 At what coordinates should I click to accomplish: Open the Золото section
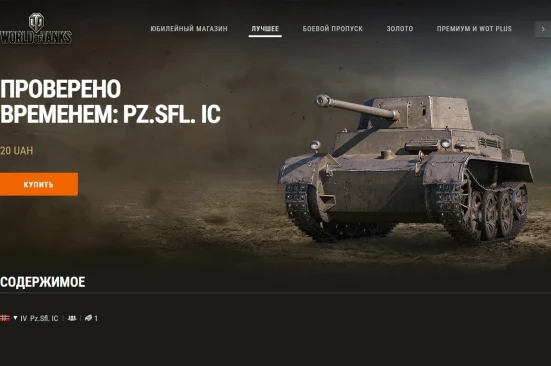pyautogui.click(x=400, y=29)
